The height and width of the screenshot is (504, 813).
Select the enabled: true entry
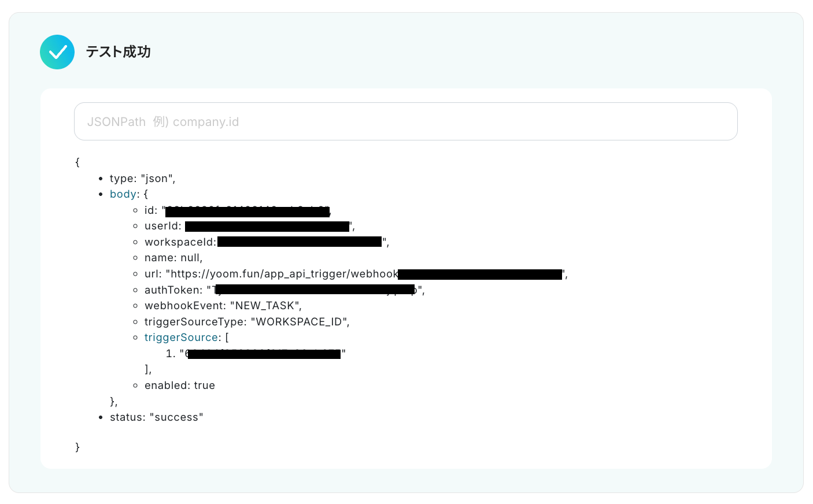tap(180, 386)
